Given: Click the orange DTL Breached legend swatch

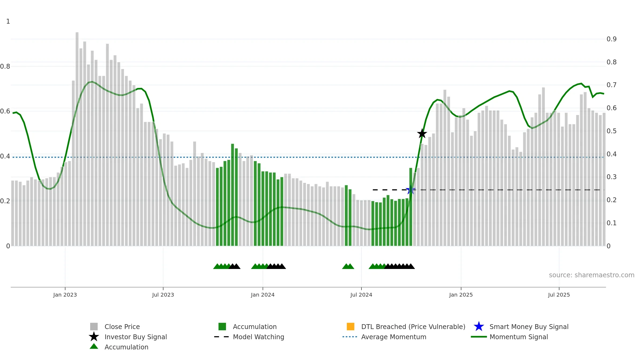Looking at the screenshot, I should 350,327.
